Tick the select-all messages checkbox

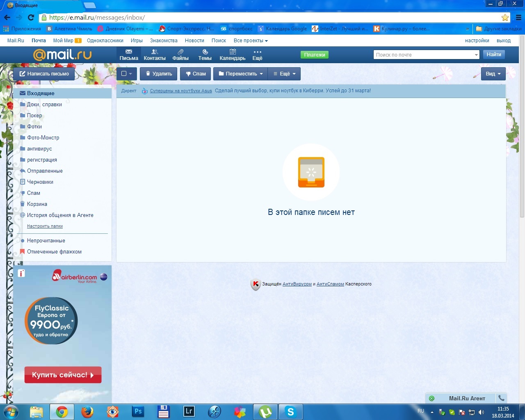(x=124, y=74)
